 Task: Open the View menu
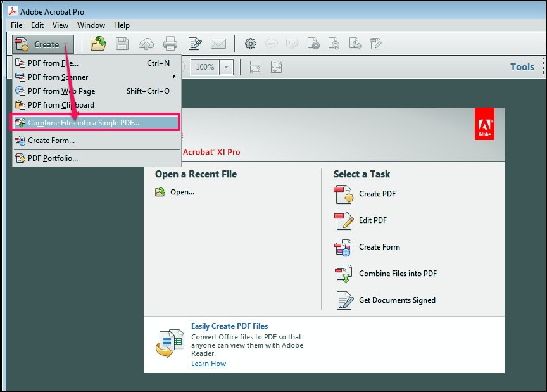click(60, 25)
